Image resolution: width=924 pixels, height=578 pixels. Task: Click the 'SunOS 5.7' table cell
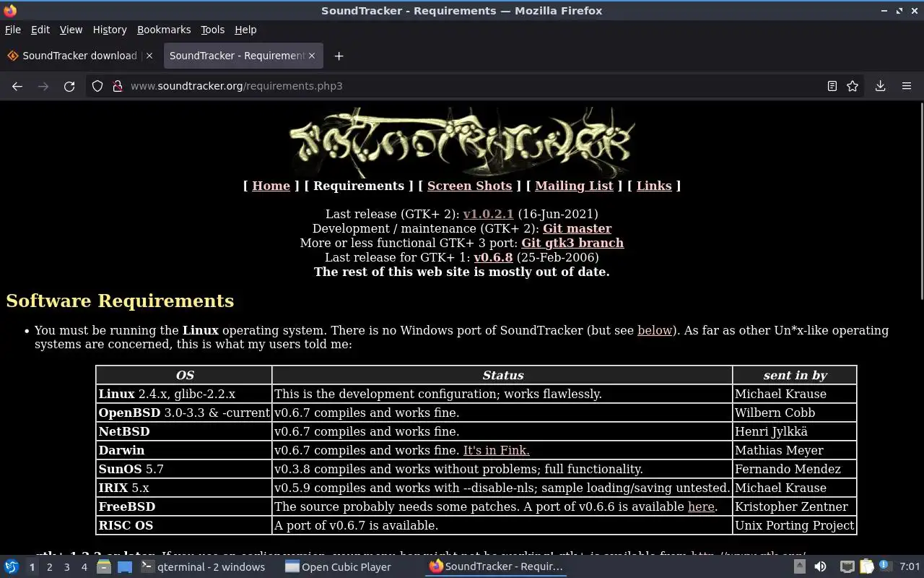184,469
